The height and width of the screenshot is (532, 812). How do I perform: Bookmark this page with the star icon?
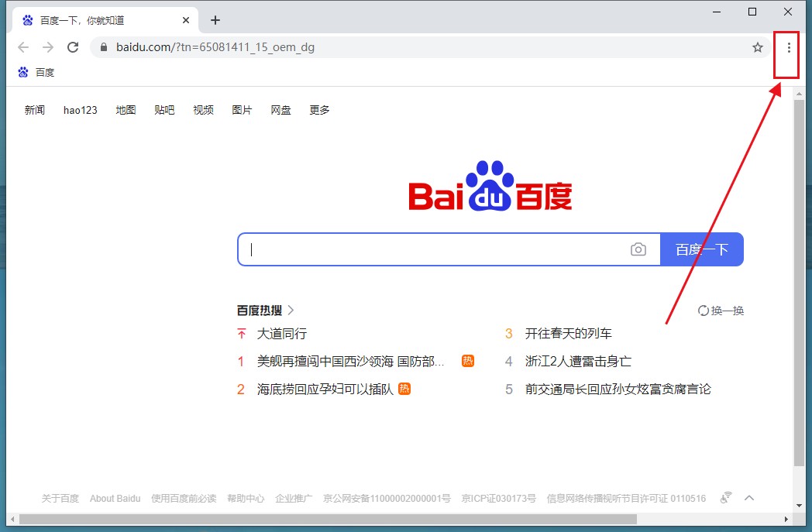[x=757, y=47]
